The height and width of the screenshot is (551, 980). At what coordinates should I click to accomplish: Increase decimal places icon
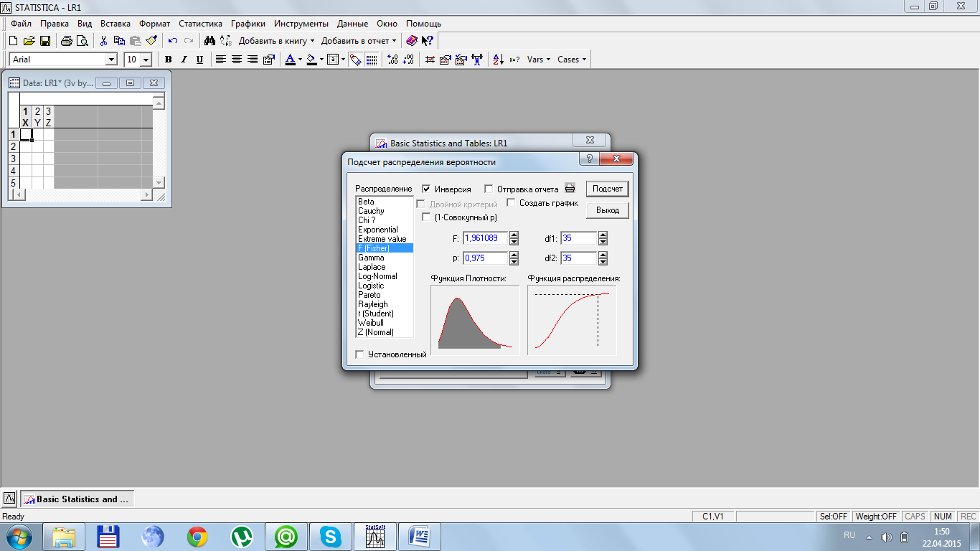(392, 60)
